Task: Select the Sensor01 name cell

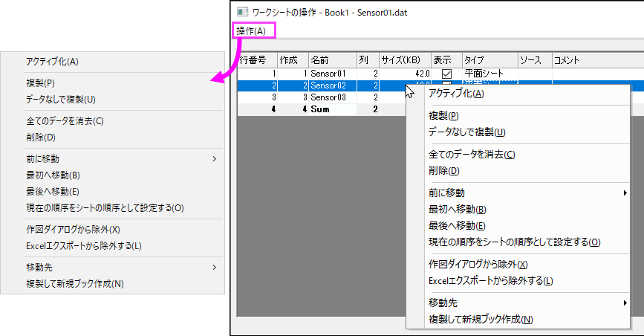Action: point(332,74)
